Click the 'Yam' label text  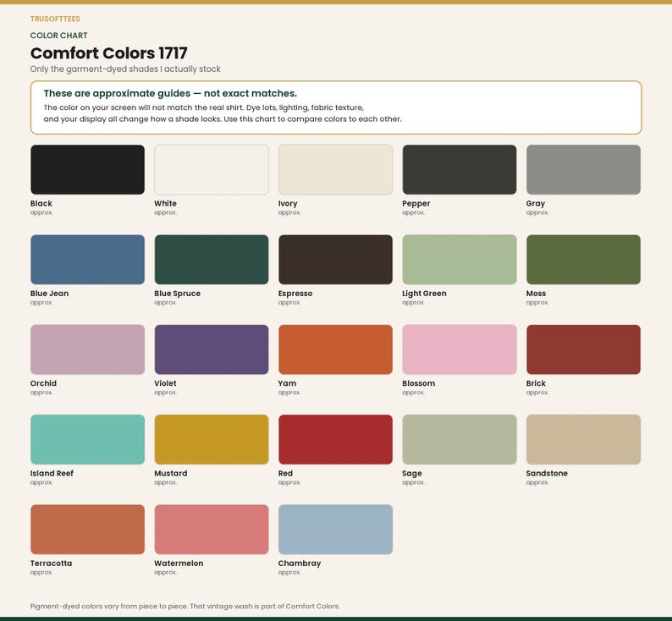[x=287, y=383]
